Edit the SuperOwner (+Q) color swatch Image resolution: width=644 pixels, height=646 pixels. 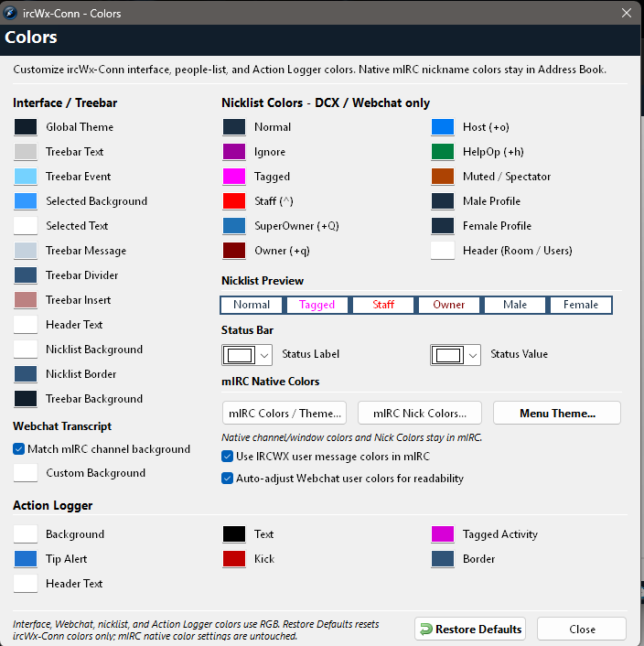coord(234,226)
